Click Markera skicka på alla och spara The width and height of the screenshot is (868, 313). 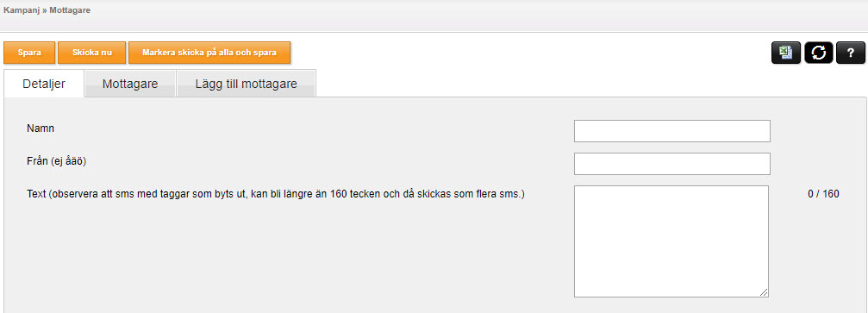click(209, 53)
